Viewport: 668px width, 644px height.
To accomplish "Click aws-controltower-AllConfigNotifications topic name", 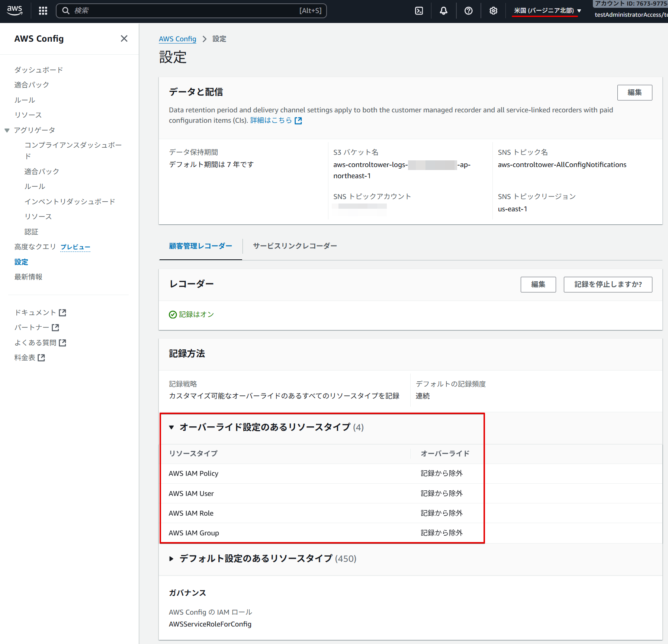I will coord(562,165).
